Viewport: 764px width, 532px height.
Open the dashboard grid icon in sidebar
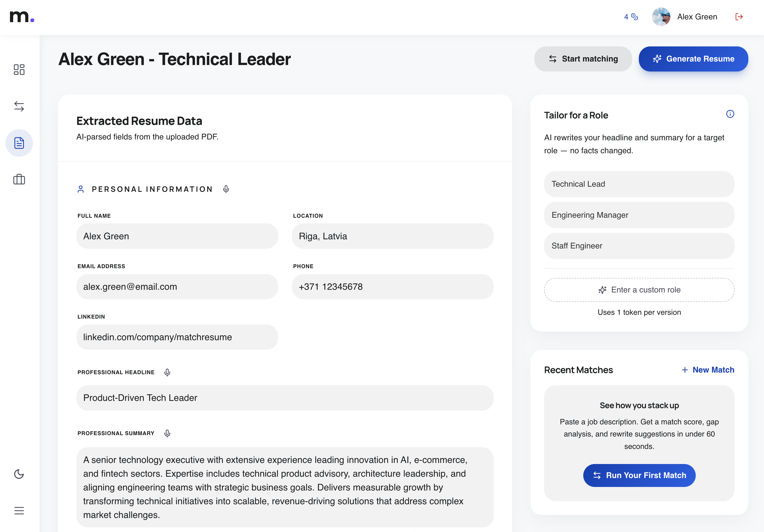[x=19, y=70]
